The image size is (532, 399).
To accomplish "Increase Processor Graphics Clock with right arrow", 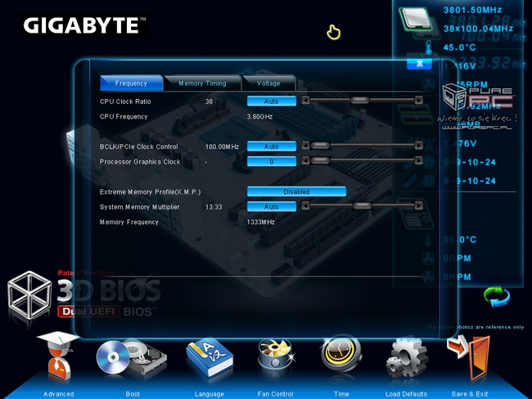I will [x=419, y=160].
